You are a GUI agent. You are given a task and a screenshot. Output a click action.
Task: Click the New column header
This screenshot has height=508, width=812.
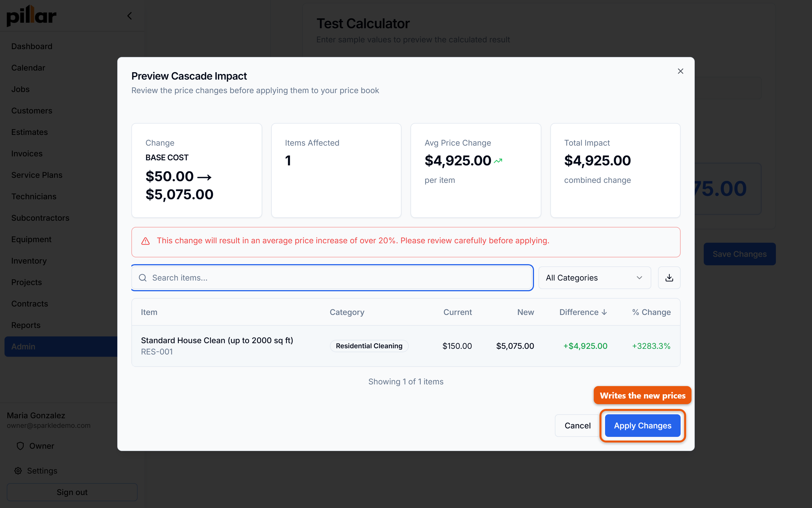tap(526, 312)
